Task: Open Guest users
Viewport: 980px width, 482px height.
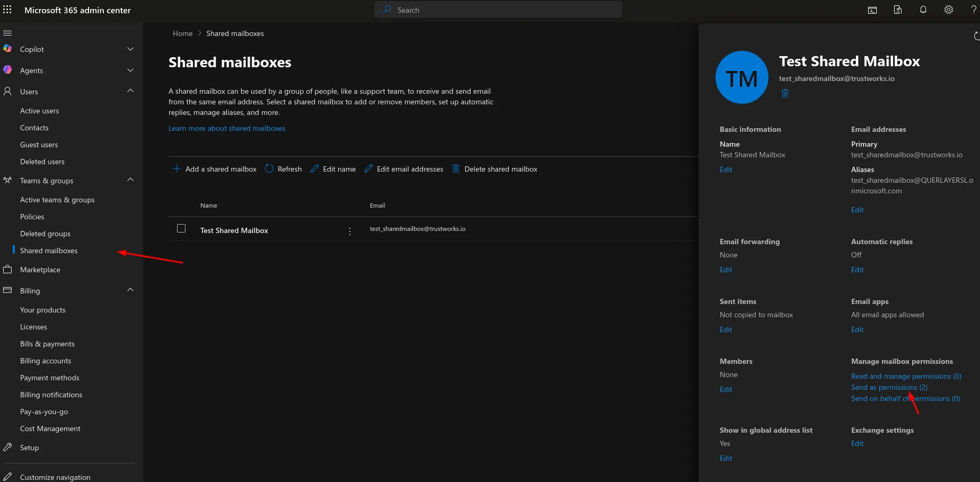Action: [x=39, y=145]
